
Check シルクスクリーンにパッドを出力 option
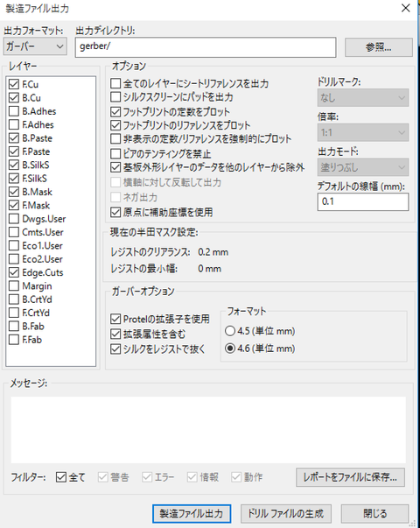pyautogui.click(x=115, y=97)
